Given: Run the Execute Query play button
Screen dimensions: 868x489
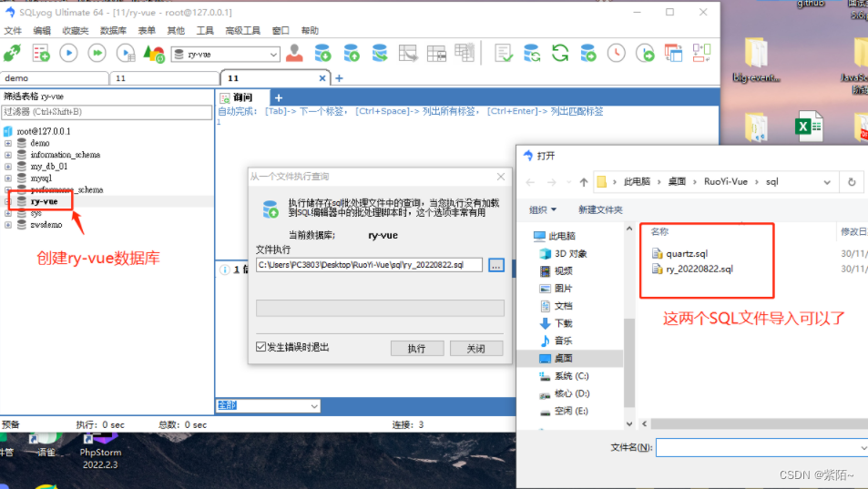Looking at the screenshot, I should (x=68, y=53).
